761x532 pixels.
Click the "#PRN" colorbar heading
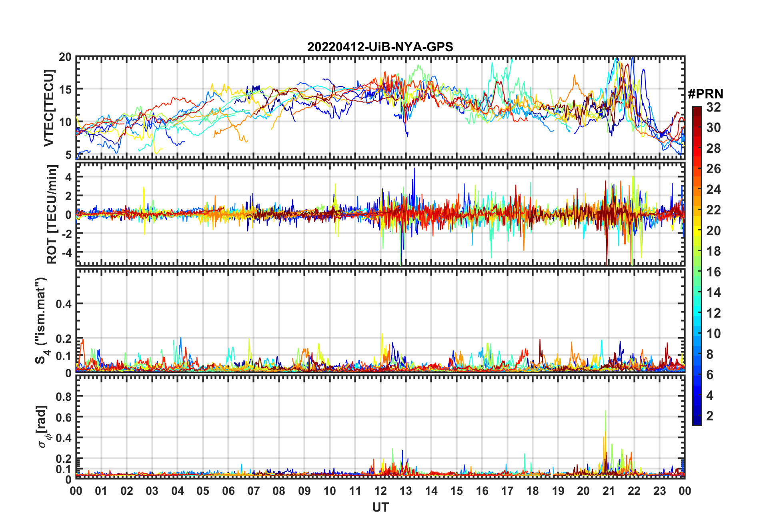coord(705,94)
